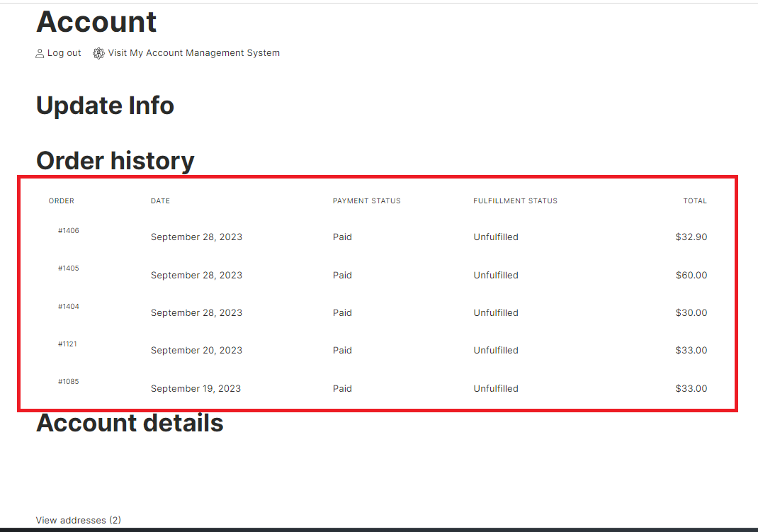Open order #1121 details
Viewport: 758px width, 532px height.
tap(68, 344)
